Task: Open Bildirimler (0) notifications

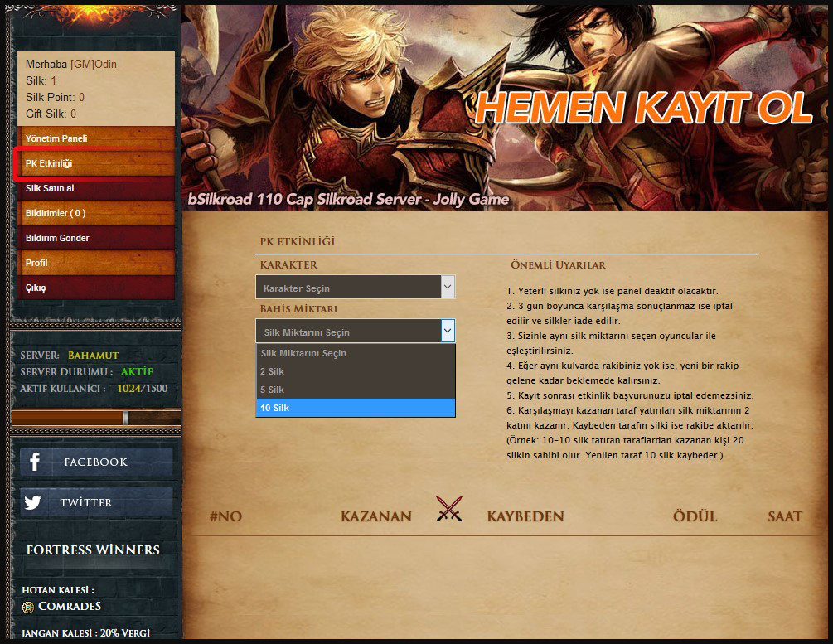Action: click(95, 213)
